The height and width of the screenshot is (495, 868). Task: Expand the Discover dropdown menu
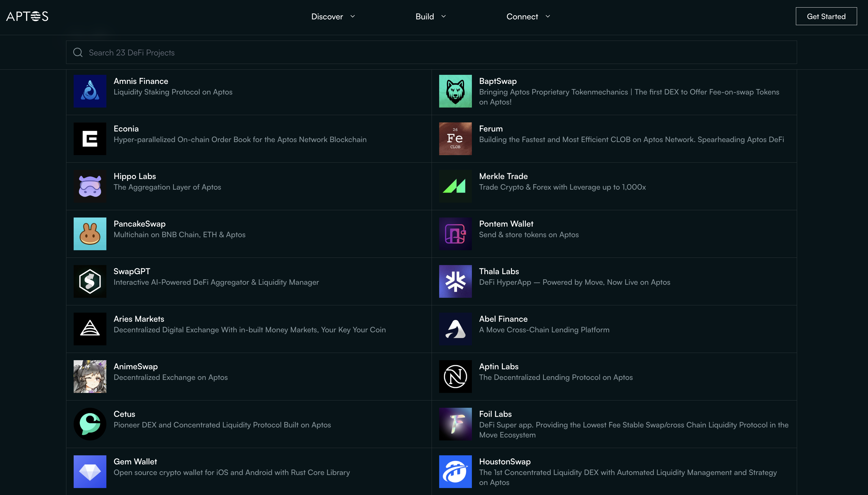click(x=333, y=16)
